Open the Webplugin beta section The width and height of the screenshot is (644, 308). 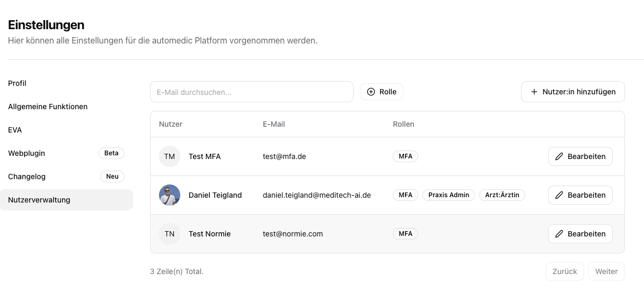tap(27, 153)
